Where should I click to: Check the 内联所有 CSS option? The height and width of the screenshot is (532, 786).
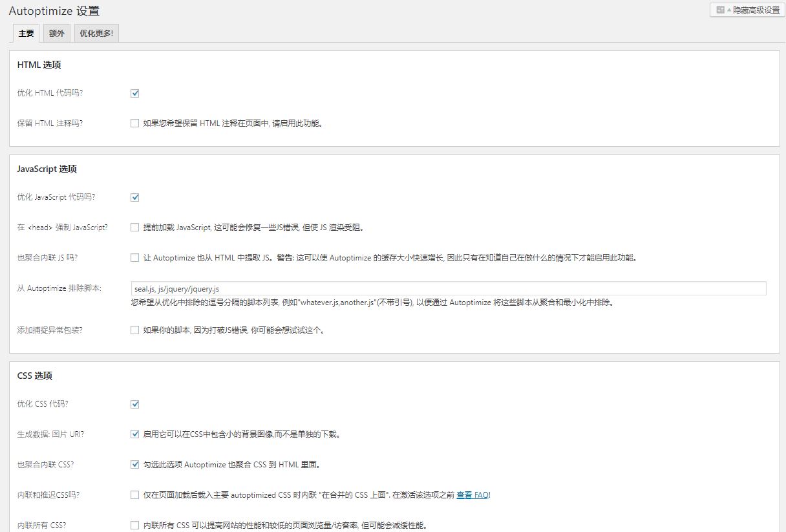[134, 525]
